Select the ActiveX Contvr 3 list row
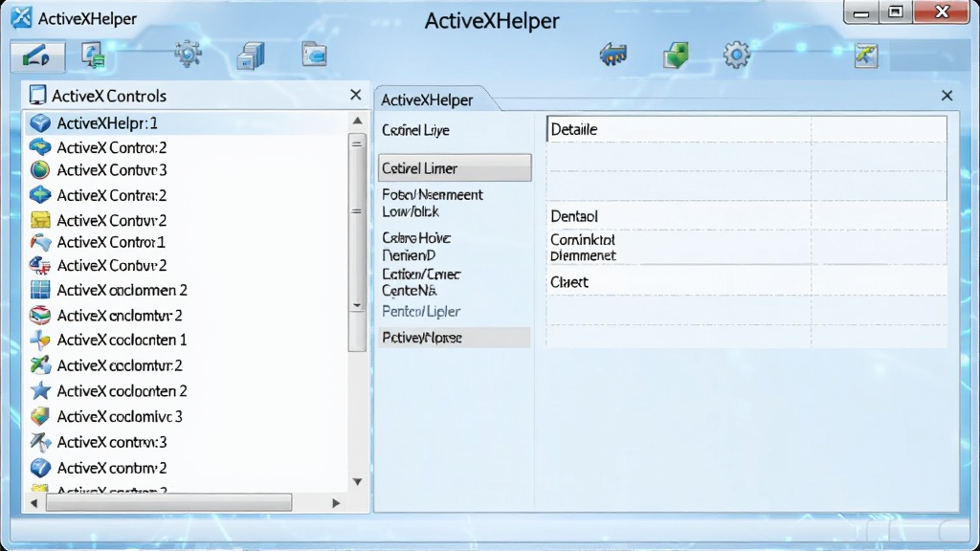980x551 pixels. 186,170
